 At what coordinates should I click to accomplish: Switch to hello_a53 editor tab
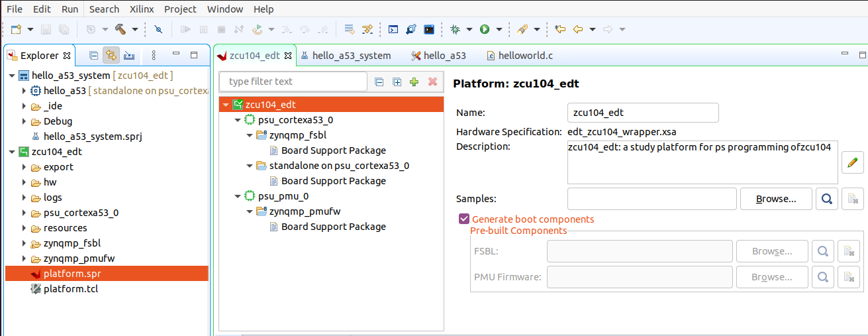pyautogui.click(x=438, y=56)
